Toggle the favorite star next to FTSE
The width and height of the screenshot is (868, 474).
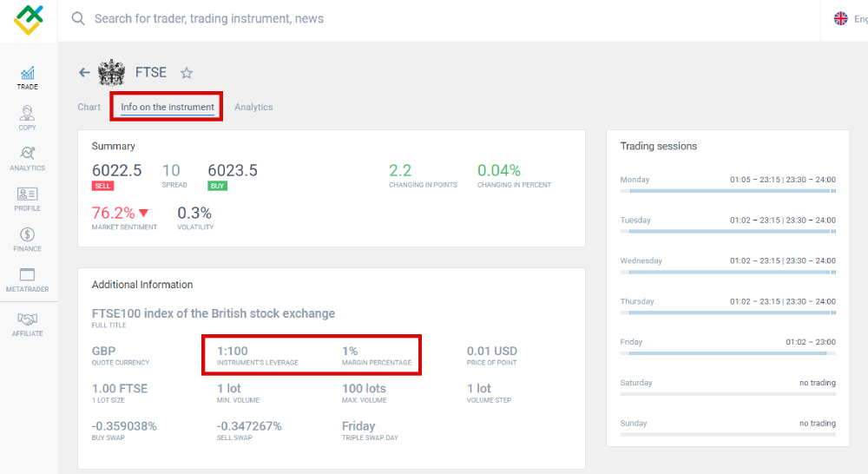click(187, 73)
